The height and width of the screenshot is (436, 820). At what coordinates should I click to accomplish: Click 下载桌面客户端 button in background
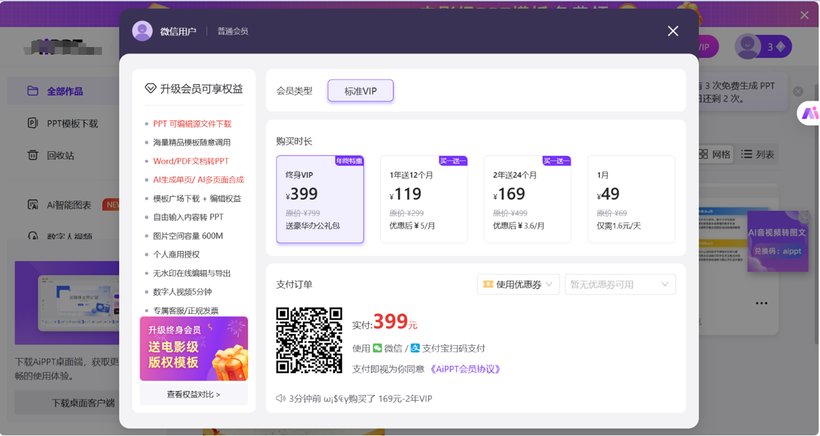(67, 403)
